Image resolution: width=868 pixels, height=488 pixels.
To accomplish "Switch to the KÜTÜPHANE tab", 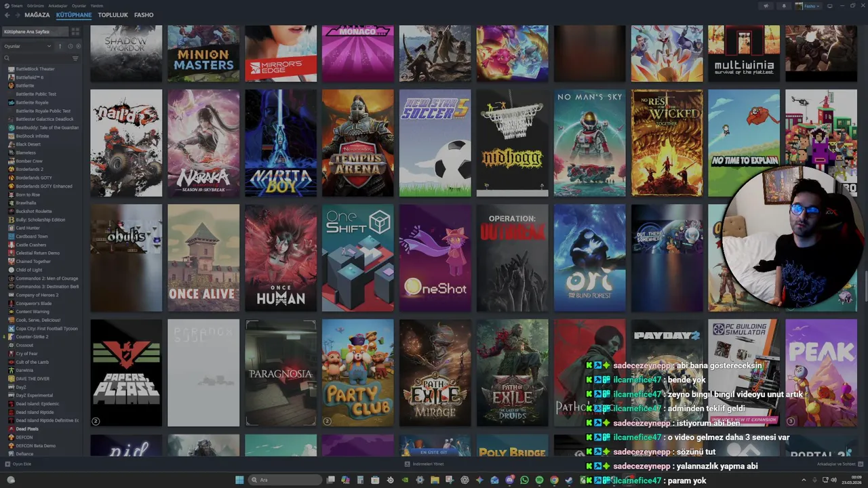I will click(x=74, y=15).
